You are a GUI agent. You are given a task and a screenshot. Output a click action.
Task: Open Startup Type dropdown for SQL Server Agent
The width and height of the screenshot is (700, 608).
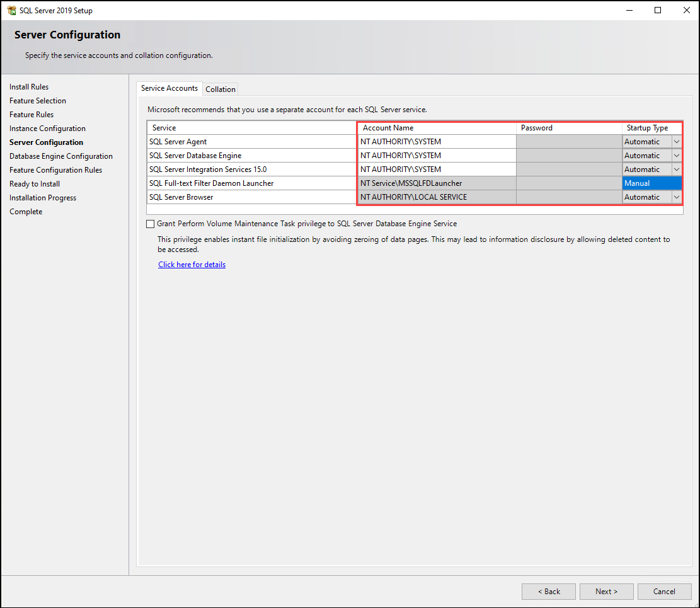676,142
